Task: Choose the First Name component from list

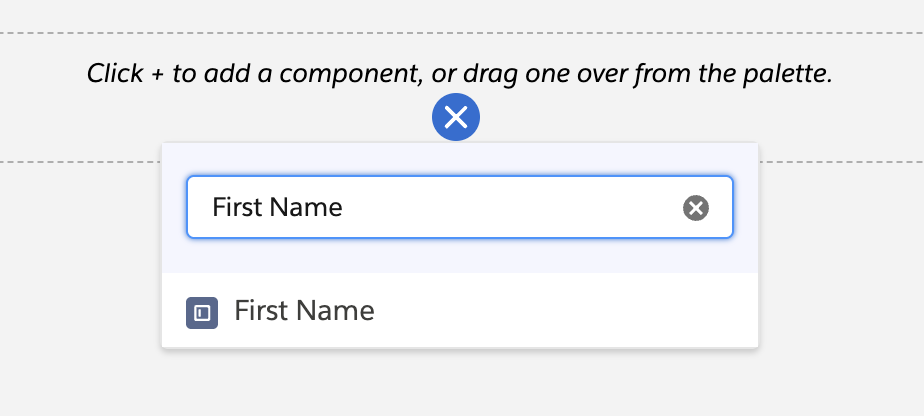Action: (x=304, y=311)
